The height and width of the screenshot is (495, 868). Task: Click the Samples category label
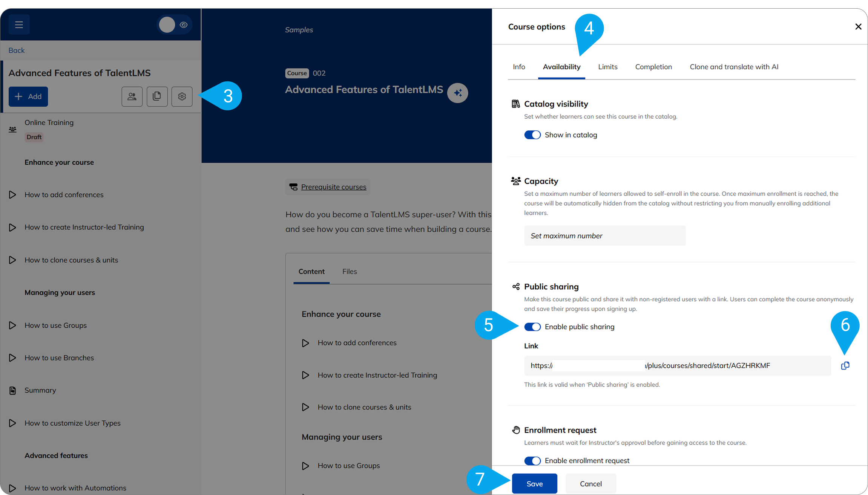coord(299,30)
